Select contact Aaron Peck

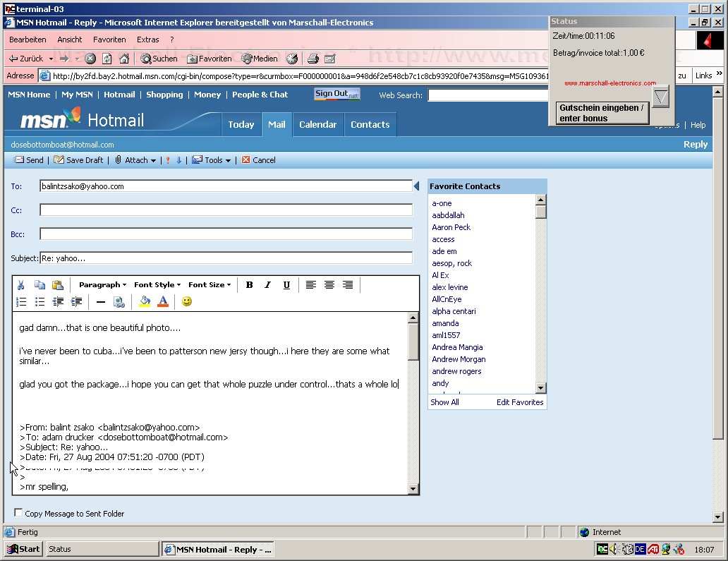pos(451,227)
